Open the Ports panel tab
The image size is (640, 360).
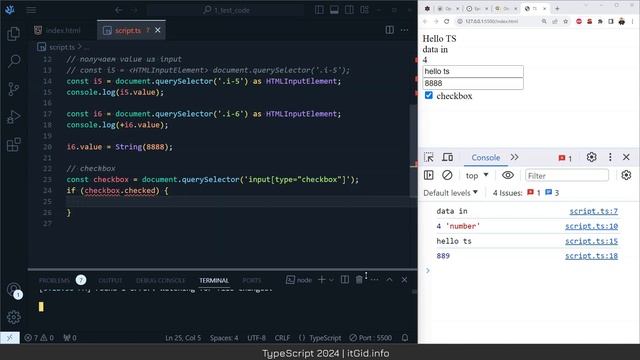tap(252, 280)
